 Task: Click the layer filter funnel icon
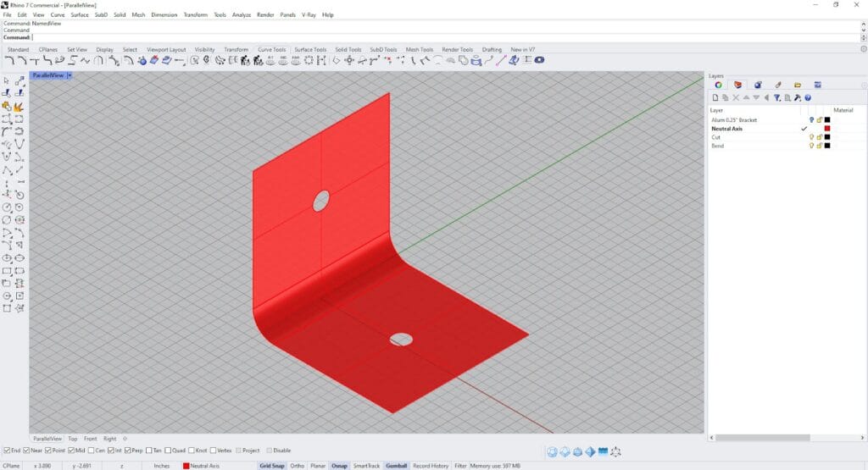click(x=776, y=98)
